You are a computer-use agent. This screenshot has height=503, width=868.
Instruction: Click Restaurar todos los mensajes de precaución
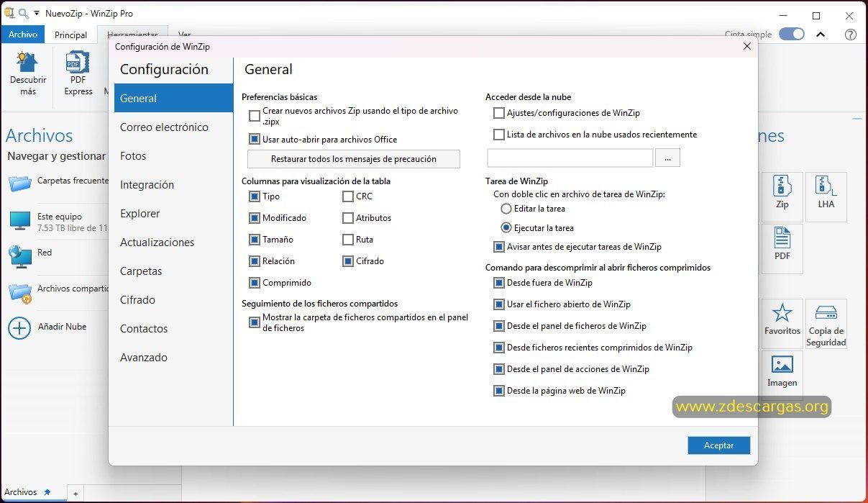[x=354, y=159]
